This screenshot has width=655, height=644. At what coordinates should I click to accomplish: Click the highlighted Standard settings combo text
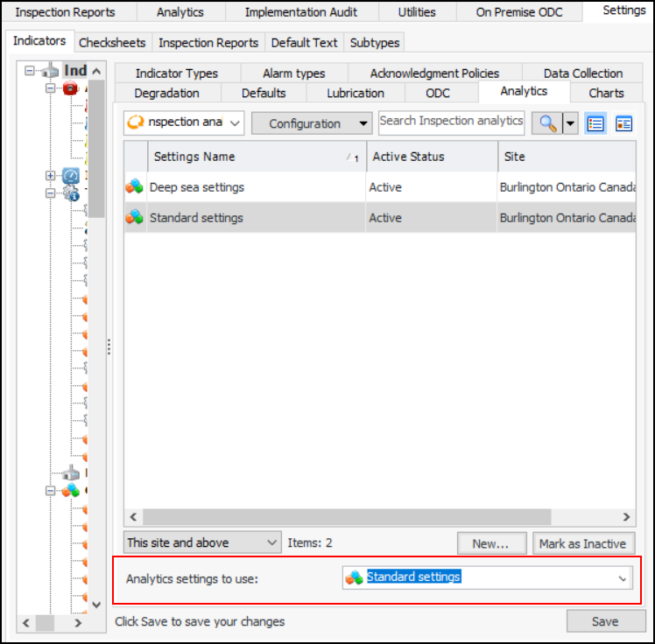click(413, 577)
